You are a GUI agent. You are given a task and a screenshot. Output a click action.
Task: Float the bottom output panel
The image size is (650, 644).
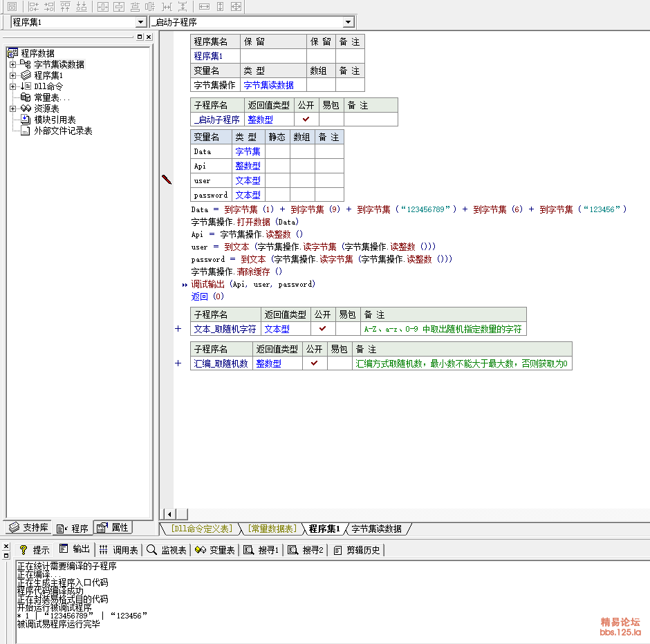(6, 556)
